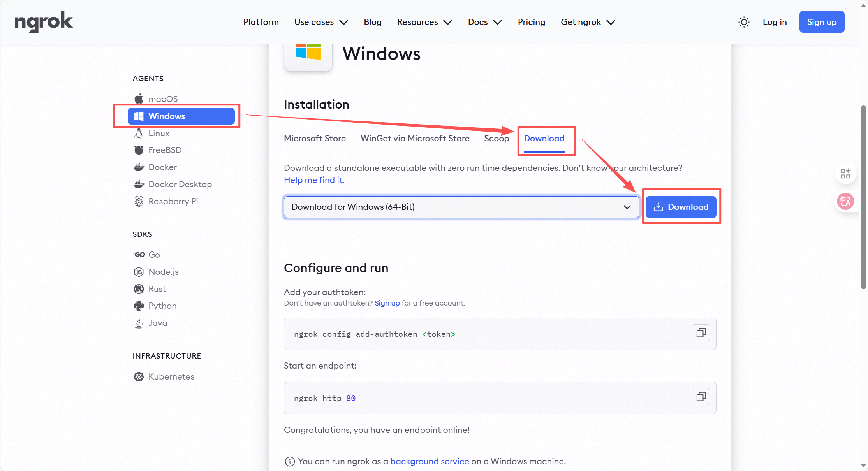Image resolution: width=868 pixels, height=471 pixels.
Task: Expand the Use cases menu
Action: coord(321,22)
